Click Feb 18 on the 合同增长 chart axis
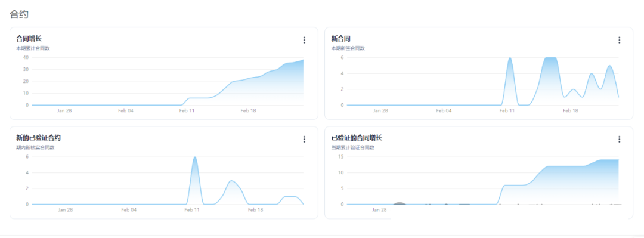Image resolution: width=644 pixels, height=238 pixels. pos(248,110)
